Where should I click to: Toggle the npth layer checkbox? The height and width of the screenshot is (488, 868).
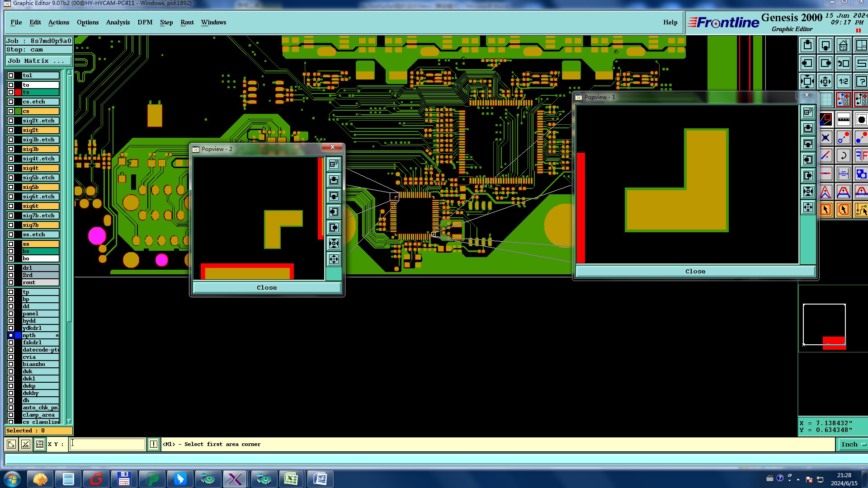click(x=11, y=335)
